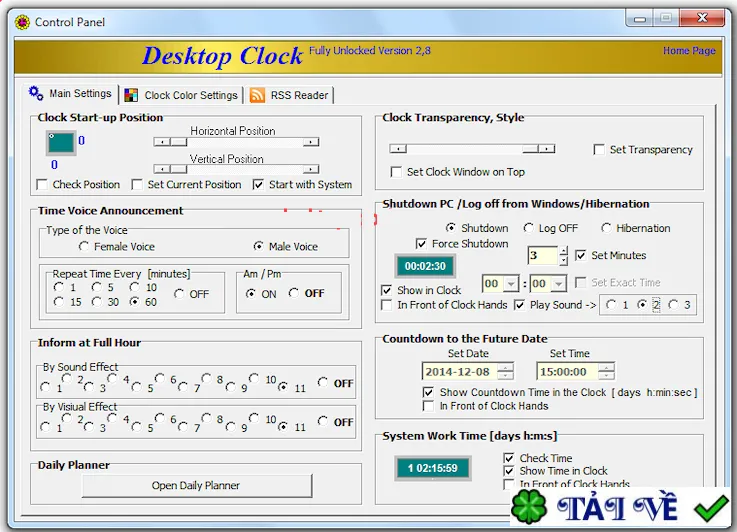Viewport: 737px width, 532px height.
Task: Click the teal clock position preview icon
Action: click(x=61, y=143)
